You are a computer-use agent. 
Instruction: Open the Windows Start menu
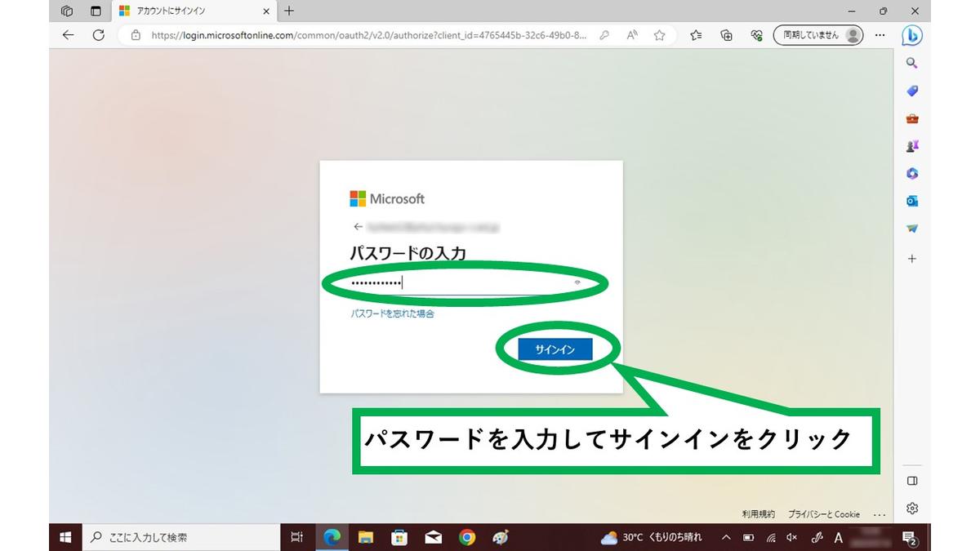(65, 537)
